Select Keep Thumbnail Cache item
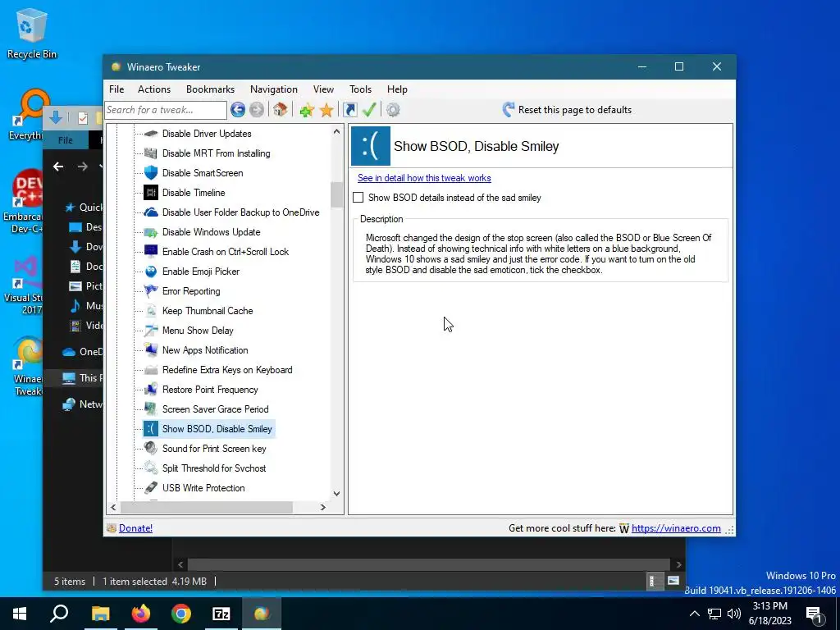The width and height of the screenshot is (840, 630). tap(208, 311)
